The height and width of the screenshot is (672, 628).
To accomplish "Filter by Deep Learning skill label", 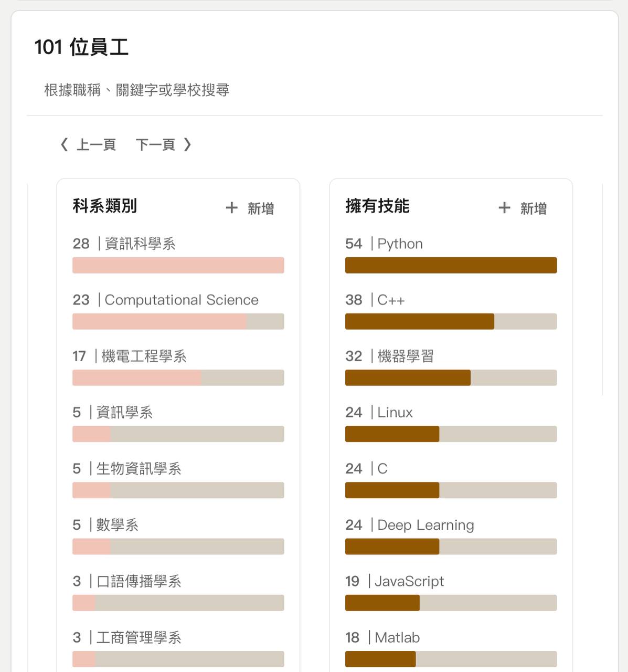I will tap(425, 525).
